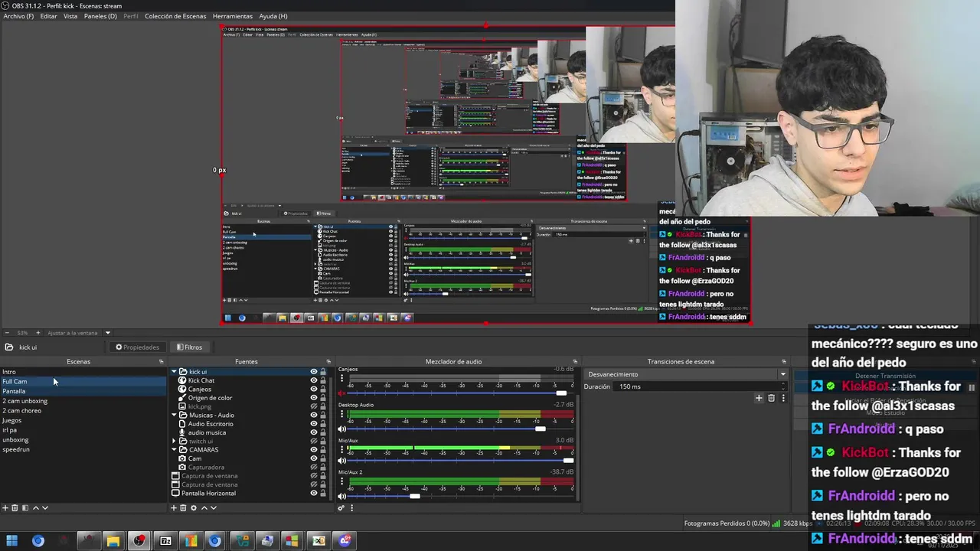Screen dimensions: 980x551
Task: Open 7-Zip from the taskbar
Action: [x=165, y=541]
